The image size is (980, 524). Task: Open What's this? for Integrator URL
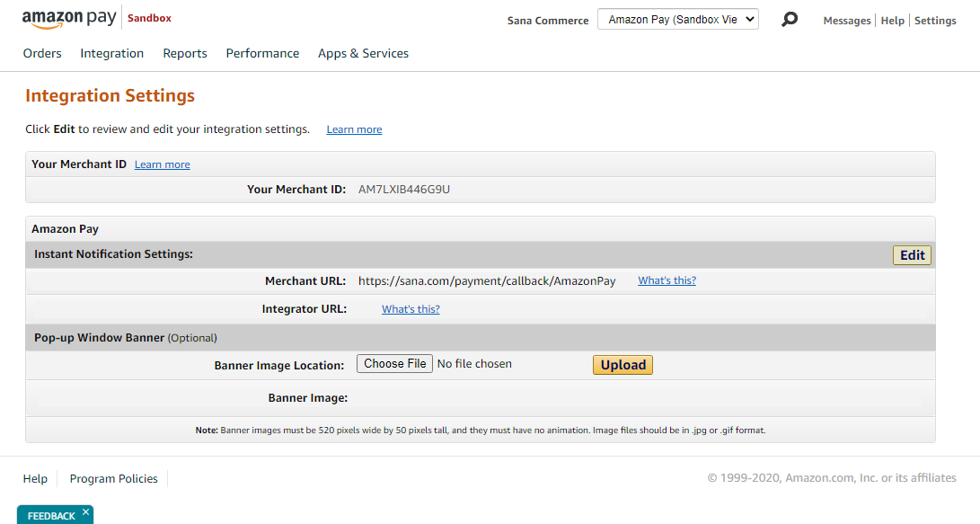tap(411, 309)
